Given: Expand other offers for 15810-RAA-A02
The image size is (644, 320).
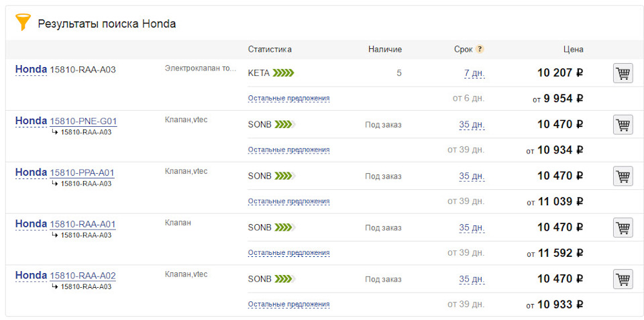Looking at the screenshot, I should click(288, 305).
